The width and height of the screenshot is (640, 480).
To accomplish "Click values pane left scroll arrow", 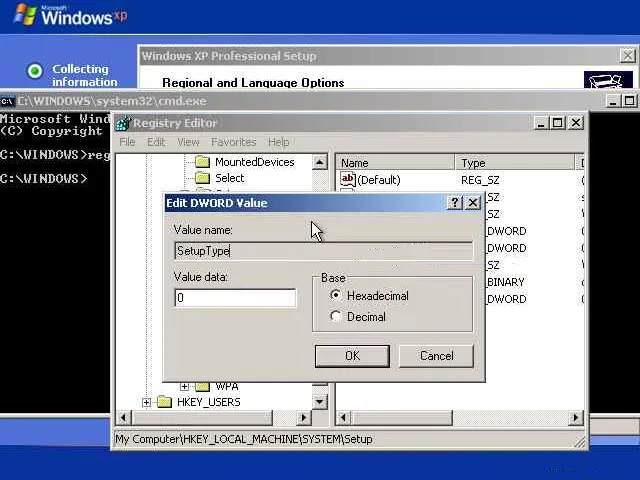I will point(343,418).
